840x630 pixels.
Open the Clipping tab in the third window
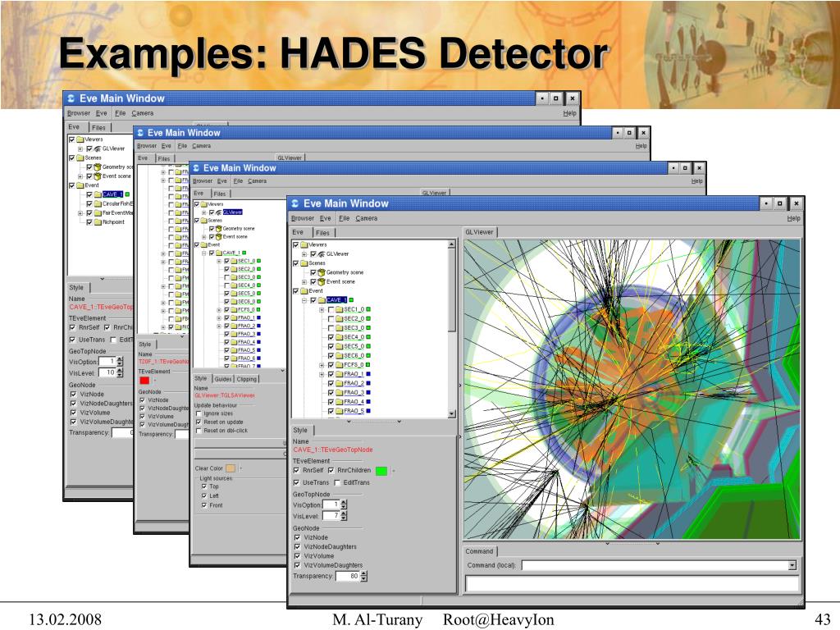click(x=246, y=379)
